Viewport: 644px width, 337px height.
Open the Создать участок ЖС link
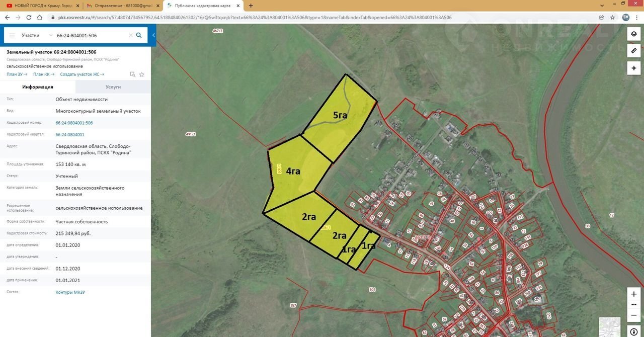pyautogui.click(x=82, y=74)
